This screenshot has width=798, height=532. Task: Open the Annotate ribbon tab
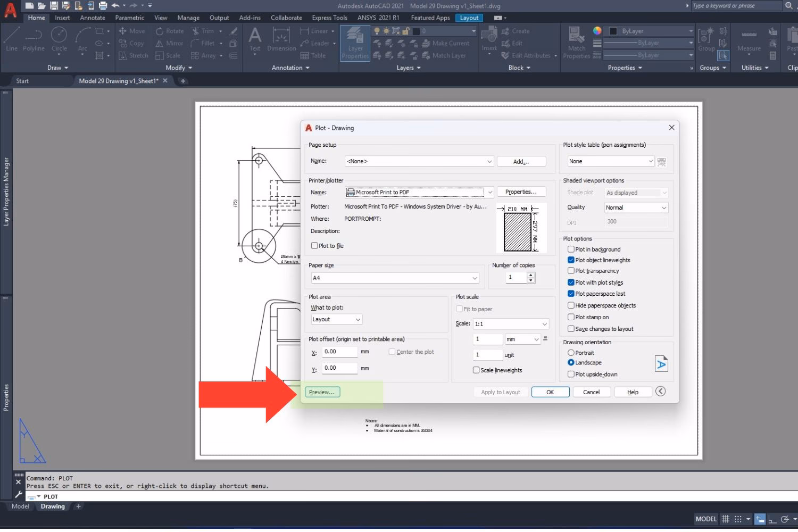click(x=93, y=18)
